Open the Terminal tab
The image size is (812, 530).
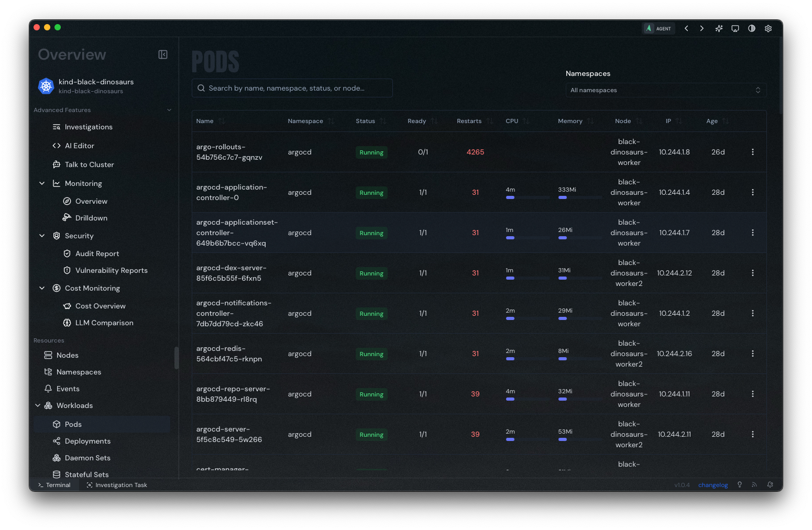coord(54,485)
